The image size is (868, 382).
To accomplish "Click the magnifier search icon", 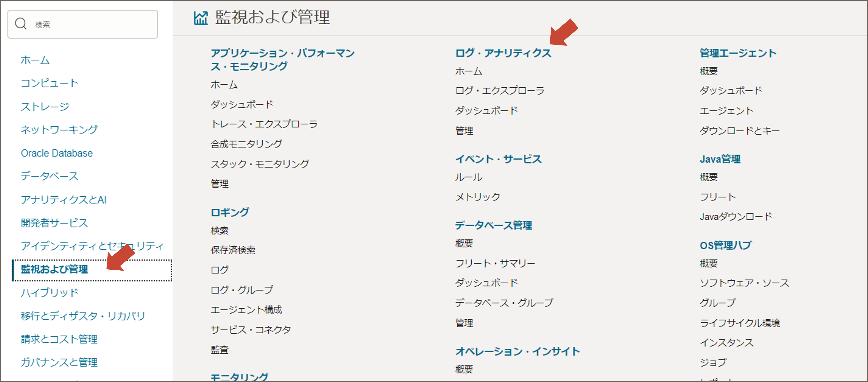I will tap(20, 24).
